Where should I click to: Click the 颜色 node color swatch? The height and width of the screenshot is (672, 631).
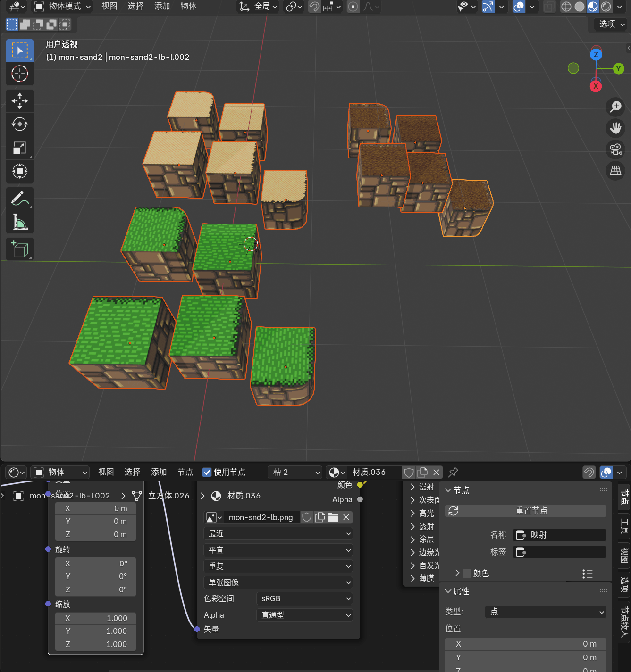pyautogui.click(x=467, y=573)
